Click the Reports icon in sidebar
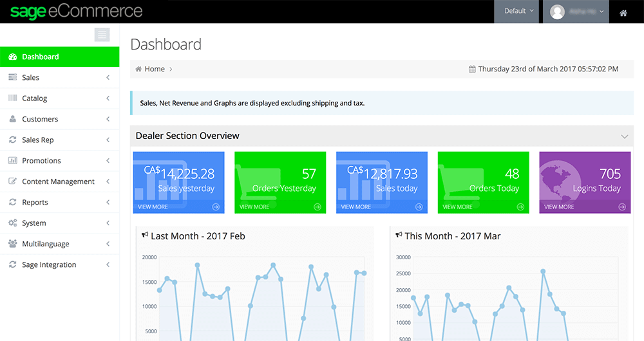The height and width of the screenshot is (341, 644). 13,202
